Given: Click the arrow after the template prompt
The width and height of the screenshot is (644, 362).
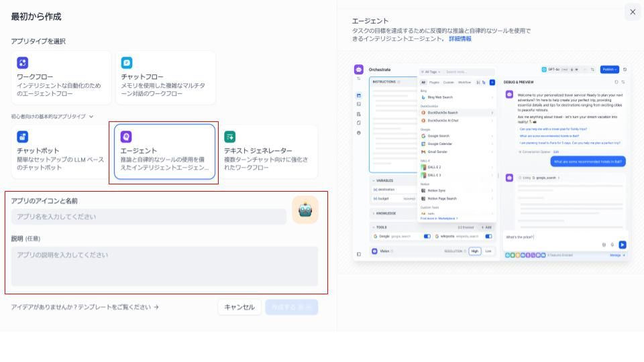Looking at the screenshot, I should pyautogui.click(x=156, y=307).
